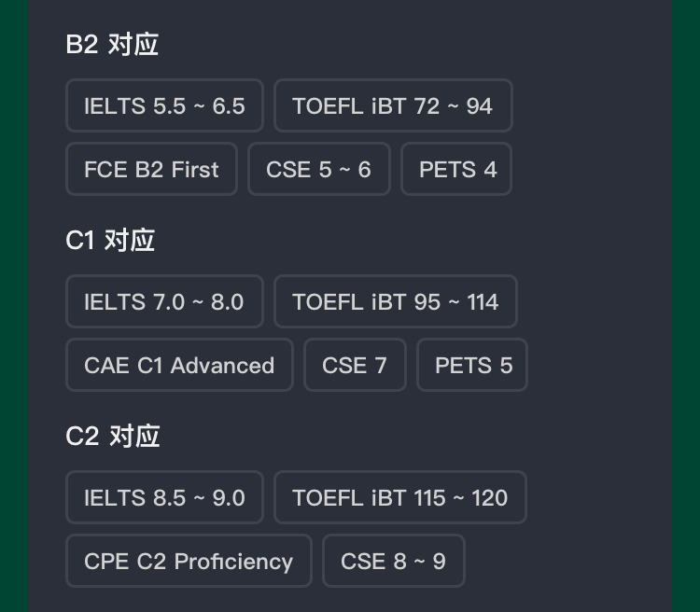Select the PETS 4 tag
This screenshot has width=700, height=612.
tap(456, 170)
